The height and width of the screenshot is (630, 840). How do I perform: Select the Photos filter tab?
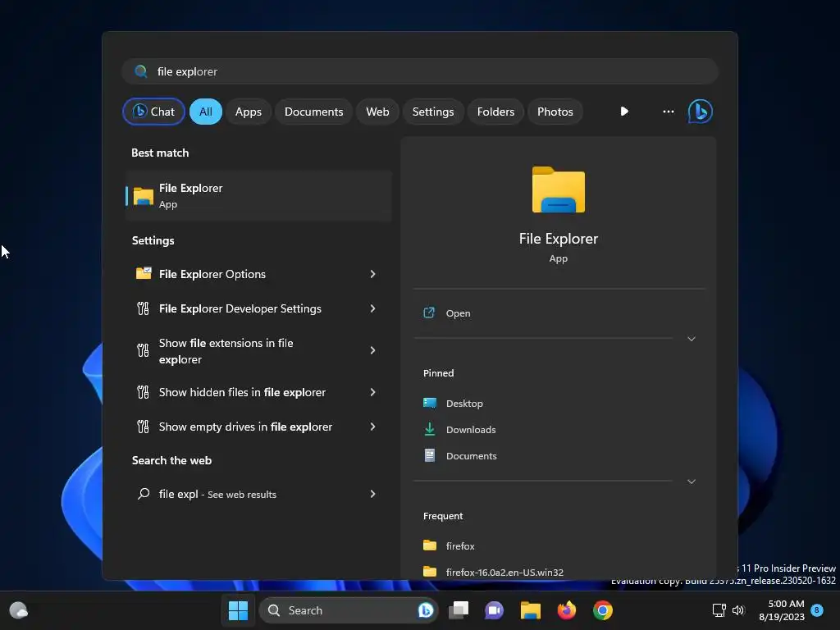pos(555,112)
